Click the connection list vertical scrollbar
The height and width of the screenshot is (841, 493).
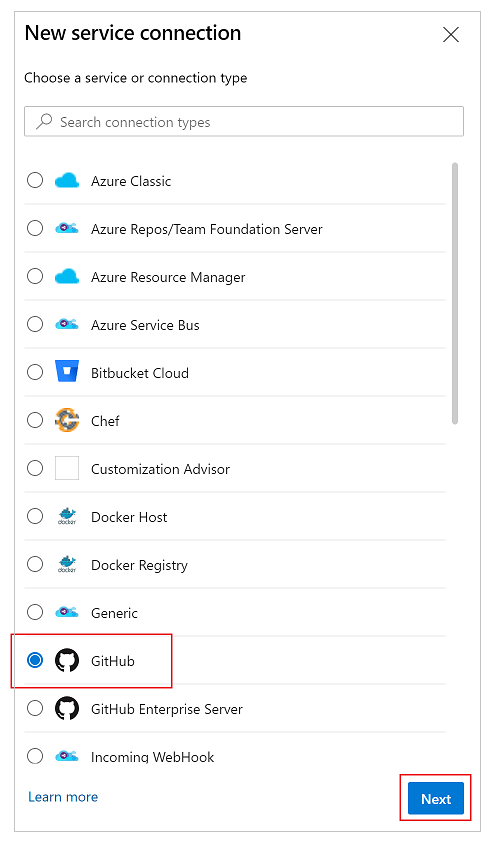point(455,293)
